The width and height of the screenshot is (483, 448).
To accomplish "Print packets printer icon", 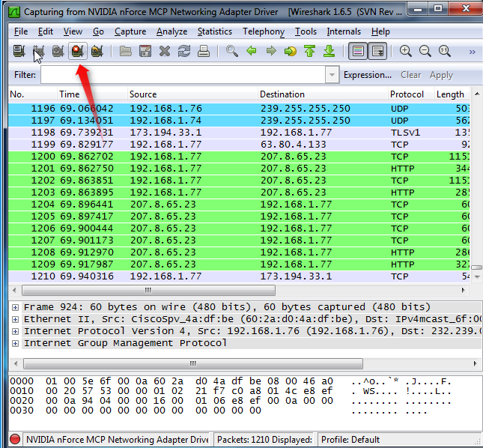I will pyautogui.click(x=204, y=51).
